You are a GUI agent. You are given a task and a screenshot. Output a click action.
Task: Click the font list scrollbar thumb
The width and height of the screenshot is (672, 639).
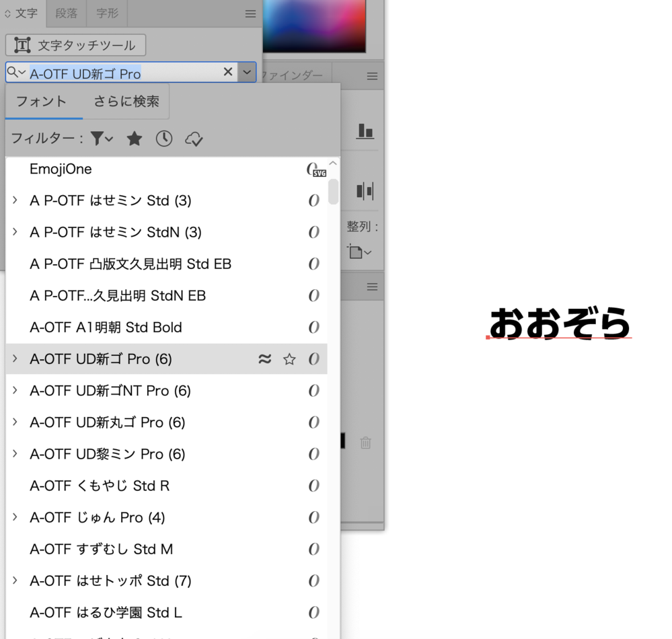(x=333, y=192)
